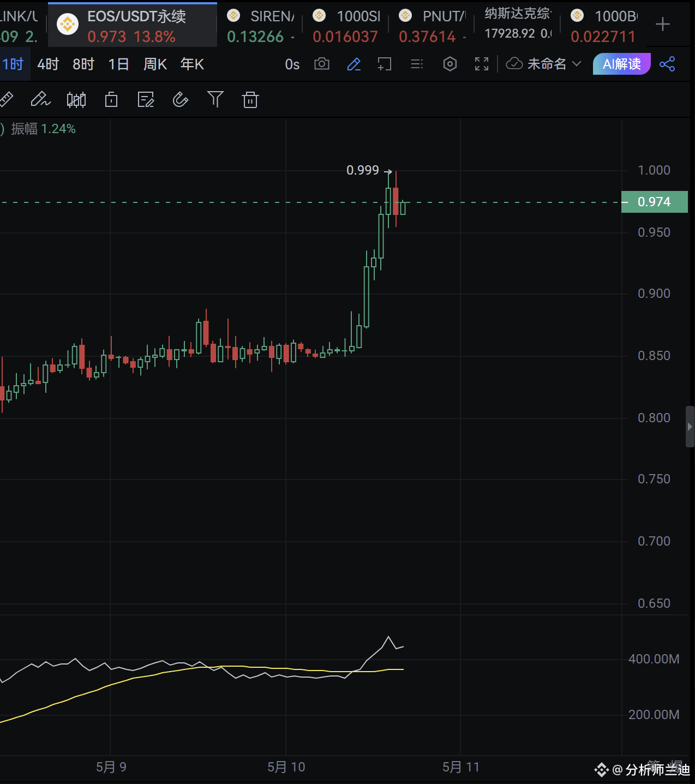The height and width of the screenshot is (784, 695).
Task: Click the share icon next to AI解读
Action: (x=668, y=64)
